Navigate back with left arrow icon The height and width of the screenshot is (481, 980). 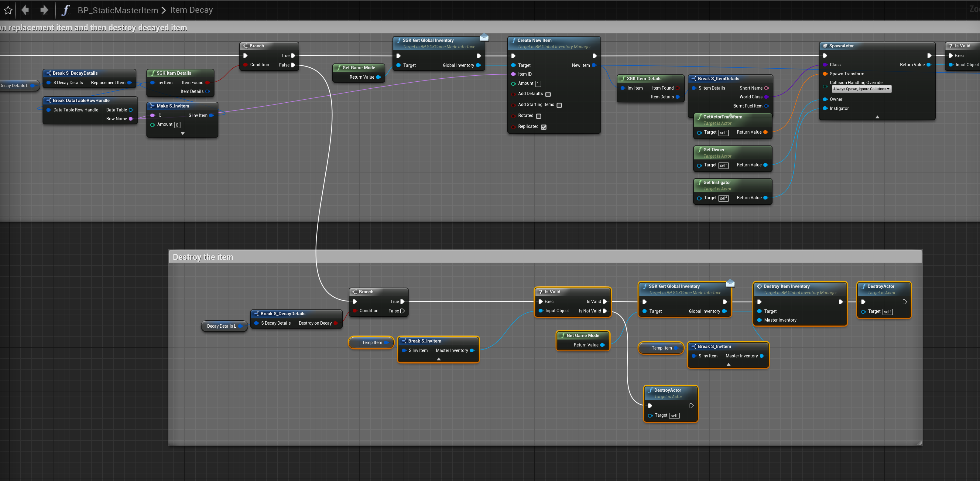26,10
